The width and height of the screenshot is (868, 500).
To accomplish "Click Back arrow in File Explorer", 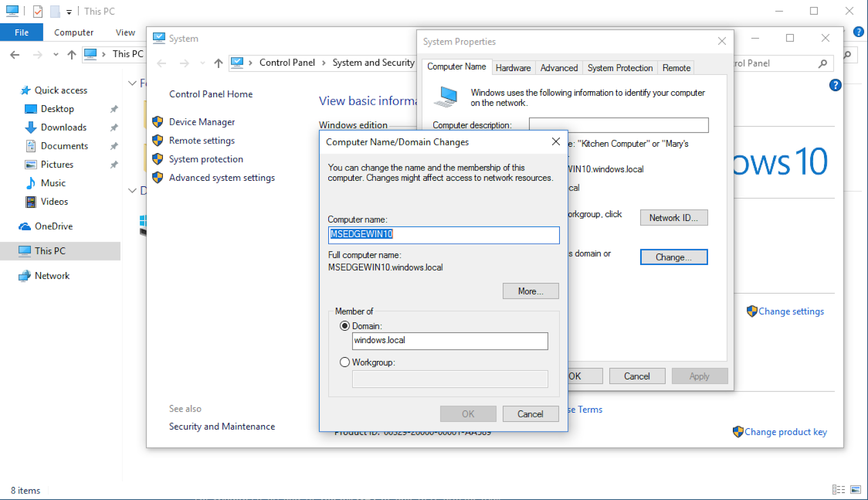I will [15, 54].
